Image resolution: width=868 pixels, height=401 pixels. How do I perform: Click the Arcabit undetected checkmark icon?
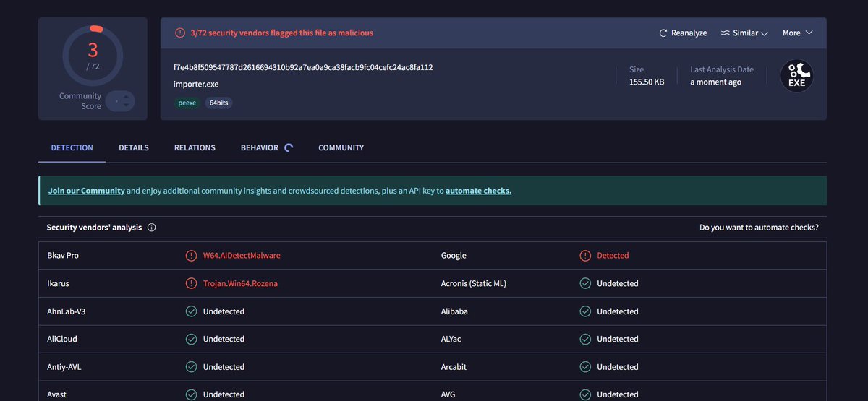click(585, 367)
